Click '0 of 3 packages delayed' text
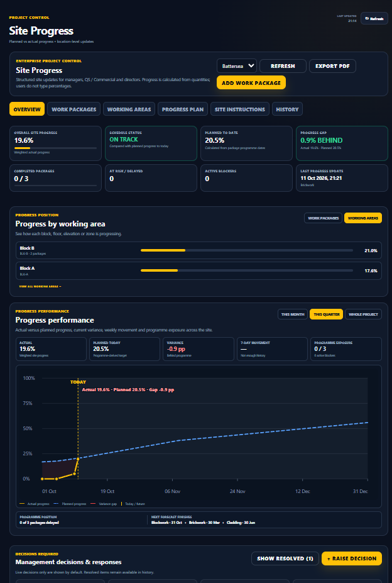The height and width of the screenshot is (583, 392). click(39, 523)
